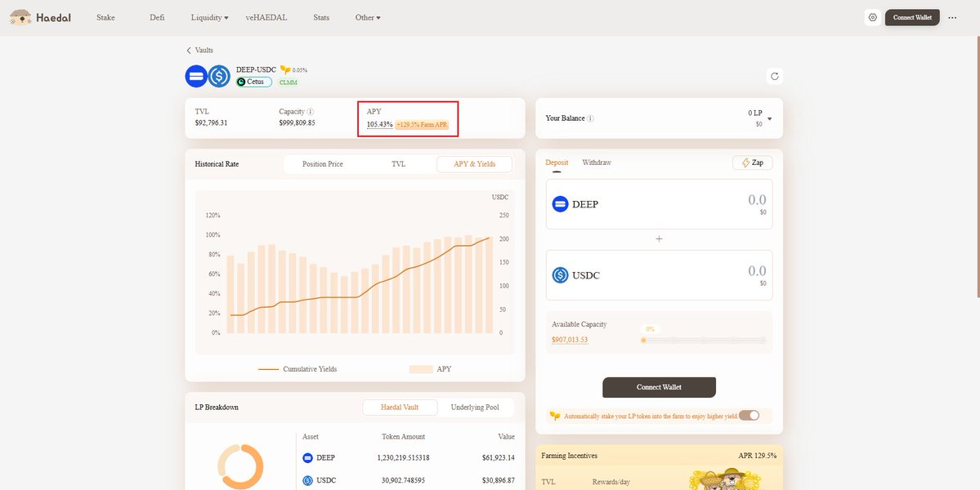
Task: Toggle automatic LP staking into farm
Action: tap(749, 416)
